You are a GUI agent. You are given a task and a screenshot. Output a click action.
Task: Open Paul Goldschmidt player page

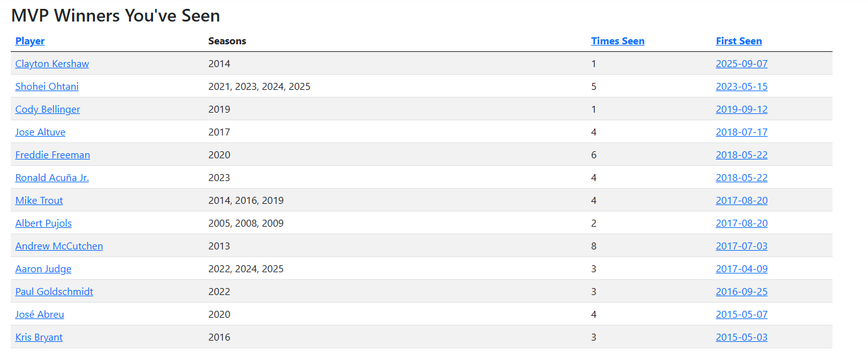click(x=54, y=292)
